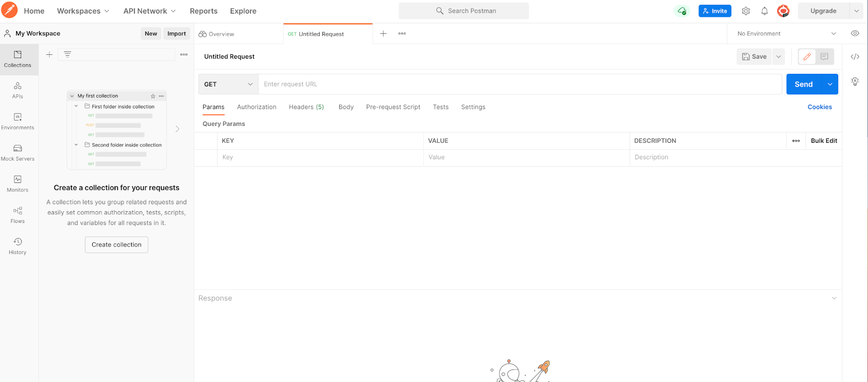Open tab options three dots menu

tap(402, 34)
